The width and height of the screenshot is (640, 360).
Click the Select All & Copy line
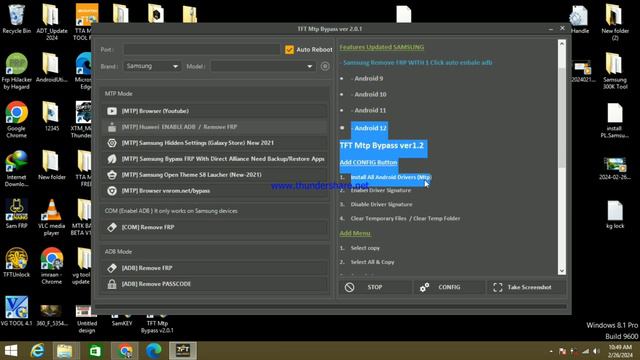[x=372, y=262]
